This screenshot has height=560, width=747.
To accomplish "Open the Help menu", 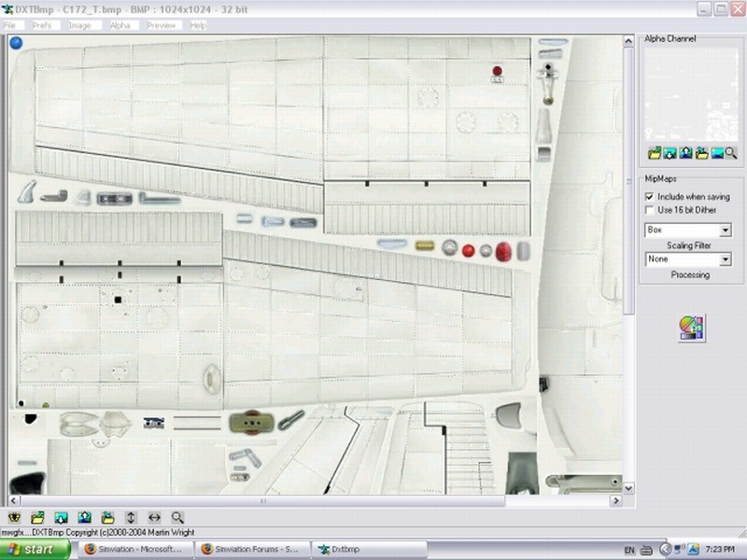I will [x=198, y=25].
